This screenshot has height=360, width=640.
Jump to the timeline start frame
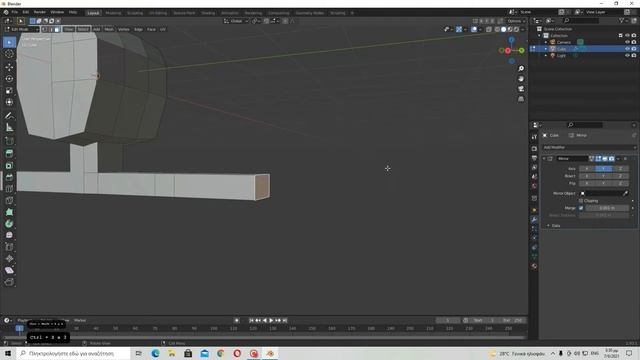tap(251, 320)
